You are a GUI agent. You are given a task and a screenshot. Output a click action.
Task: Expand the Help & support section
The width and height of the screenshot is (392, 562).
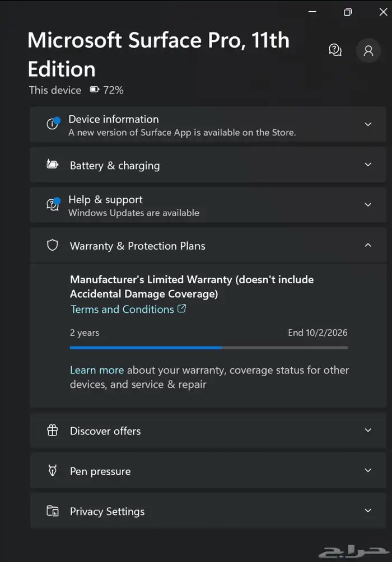coord(368,205)
